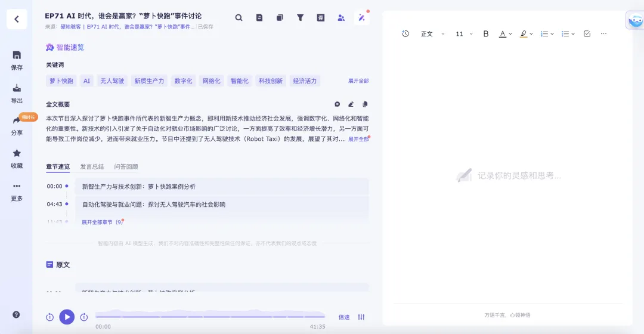Click the 数字化 keyword tag
Image resolution: width=644 pixels, height=334 pixels.
tap(183, 81)
